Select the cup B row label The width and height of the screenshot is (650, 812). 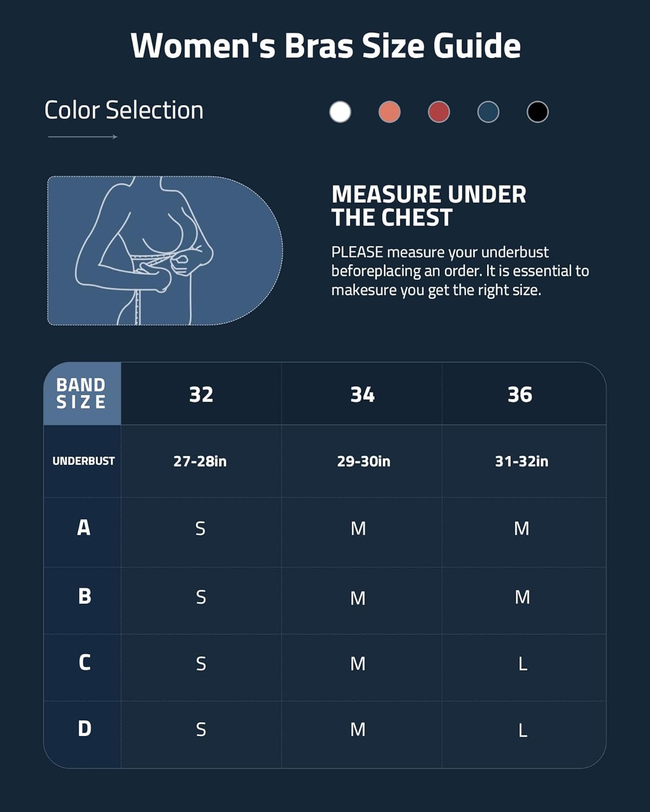[84, 596]
